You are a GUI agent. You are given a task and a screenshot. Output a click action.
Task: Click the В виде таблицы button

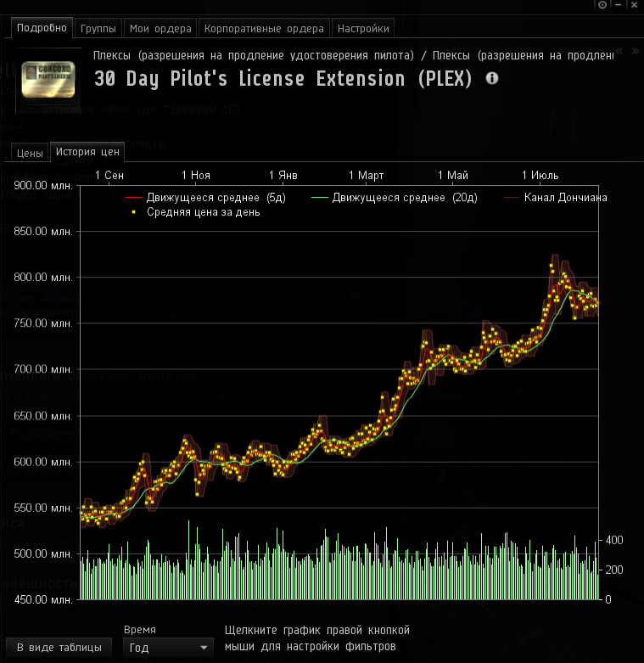tap(59, 648)
